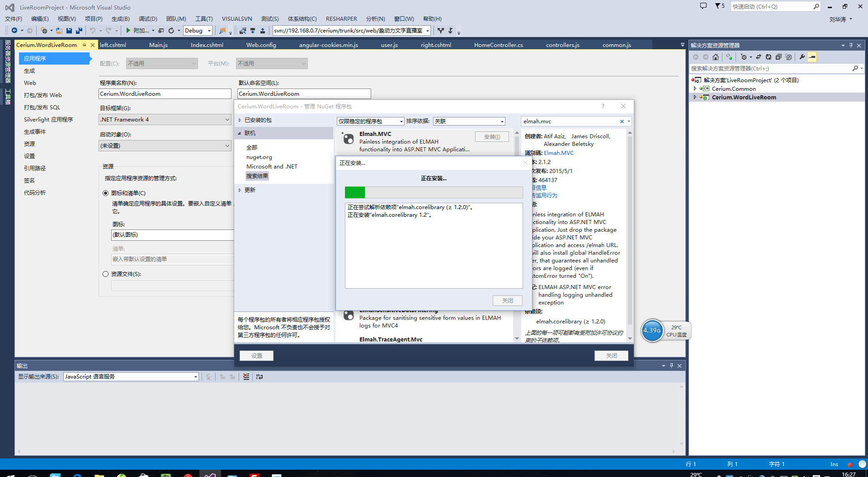Expand the 更新 section in NuGet dialog
The image size is (868, 477).
pos(240,190)
